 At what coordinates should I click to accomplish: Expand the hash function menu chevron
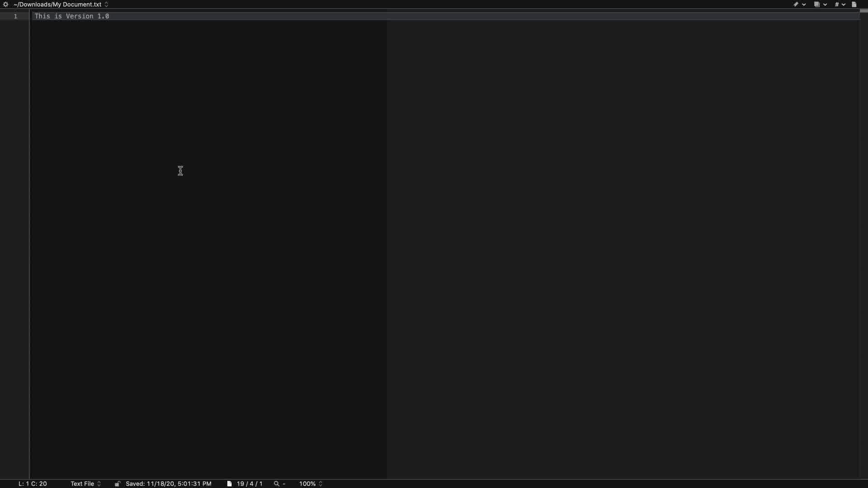(844, 5)
